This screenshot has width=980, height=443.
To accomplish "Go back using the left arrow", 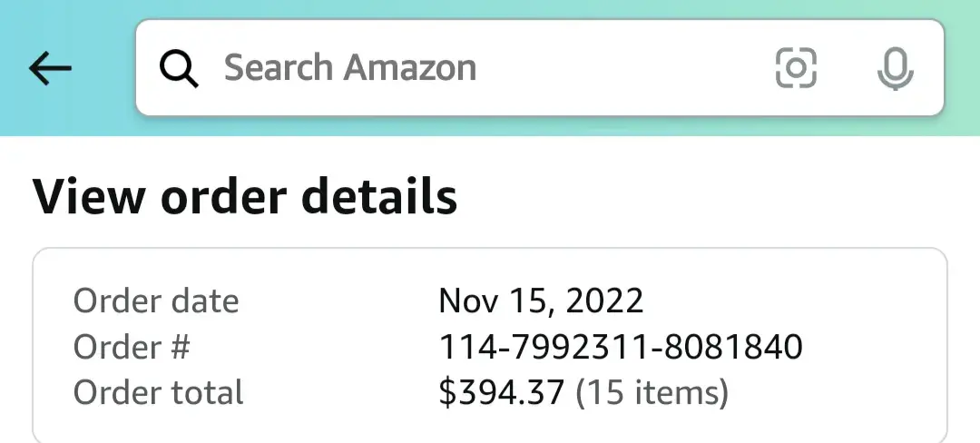I will (50, 68).
